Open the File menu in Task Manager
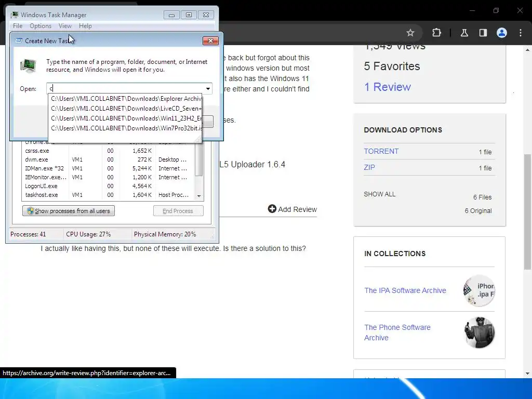This screenshot has height=399, width=532. point(18,26)
